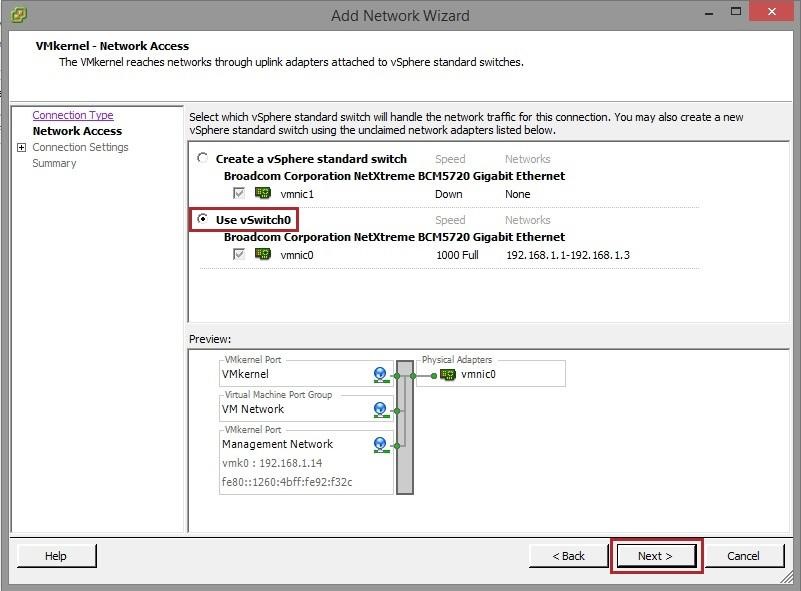The image size is (801, 591).
Task: Click the vmnic1 adapter name
Action: tap(297, 194)
